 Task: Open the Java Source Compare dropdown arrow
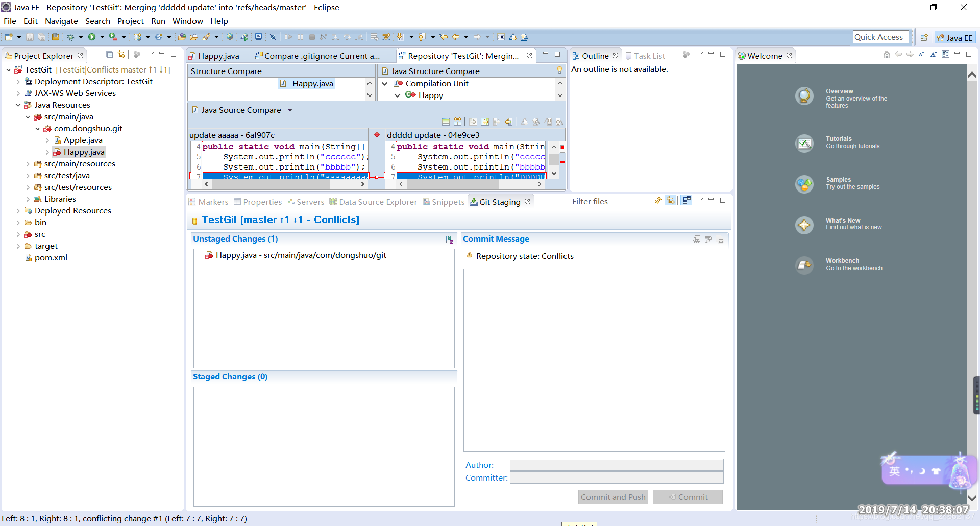[290, 110]
